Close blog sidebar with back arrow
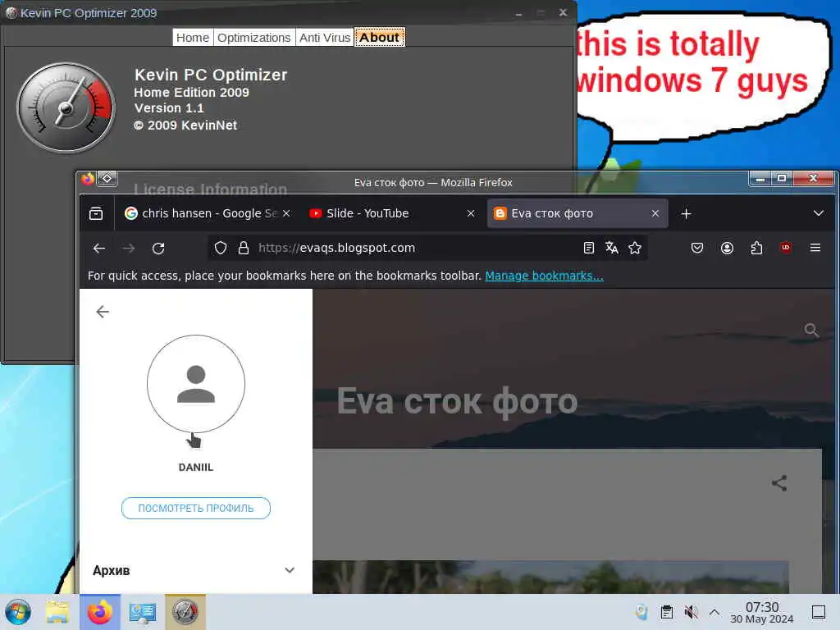 pos(103,312)
